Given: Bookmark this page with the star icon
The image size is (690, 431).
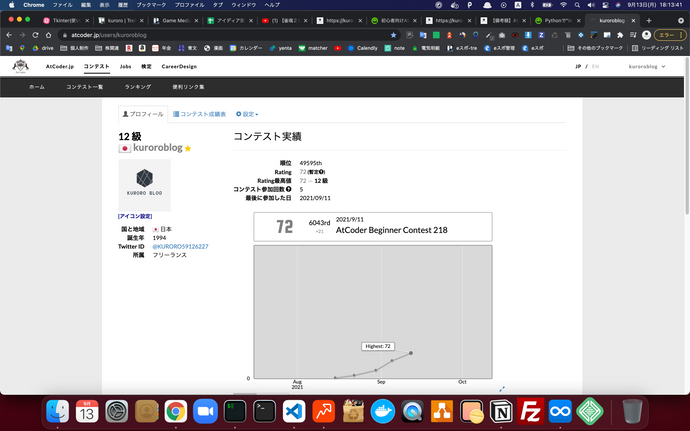Looking at the screenshot, I should pos(393,35).
